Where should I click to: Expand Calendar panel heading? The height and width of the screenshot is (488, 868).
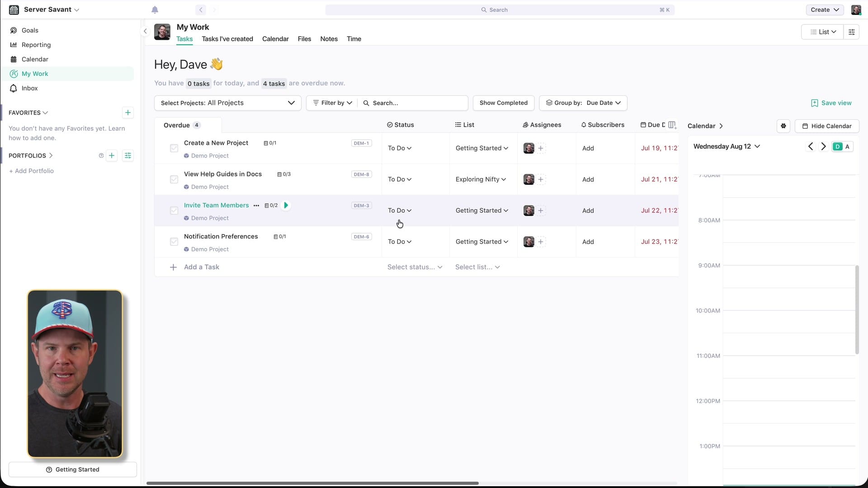[x=705, y=126]
